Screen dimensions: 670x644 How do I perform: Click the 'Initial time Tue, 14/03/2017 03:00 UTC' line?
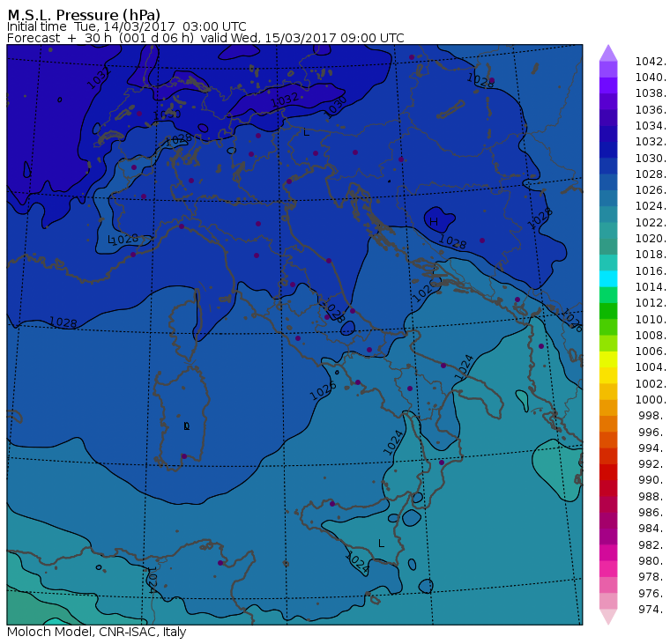click(x=126, y=26)
